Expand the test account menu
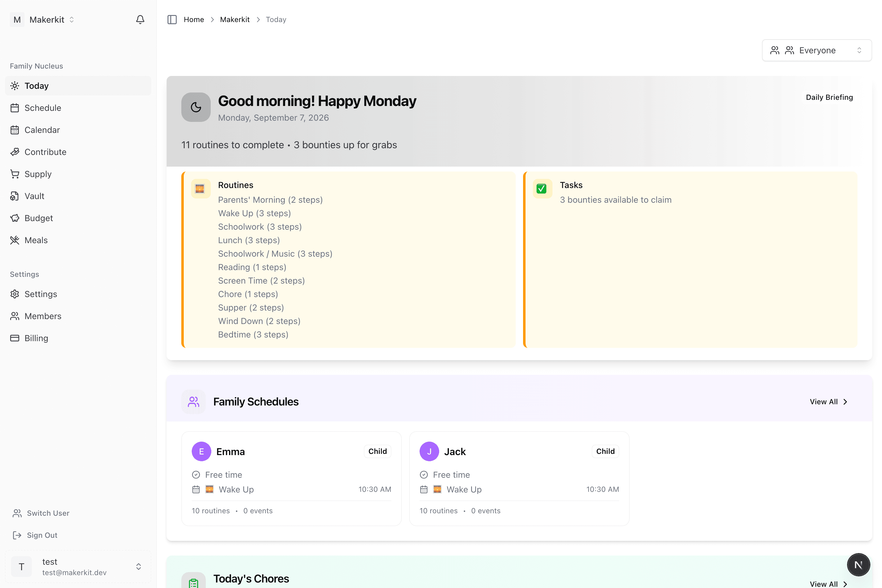This screenshot has width=882, height=588. [x=78, y=567]
